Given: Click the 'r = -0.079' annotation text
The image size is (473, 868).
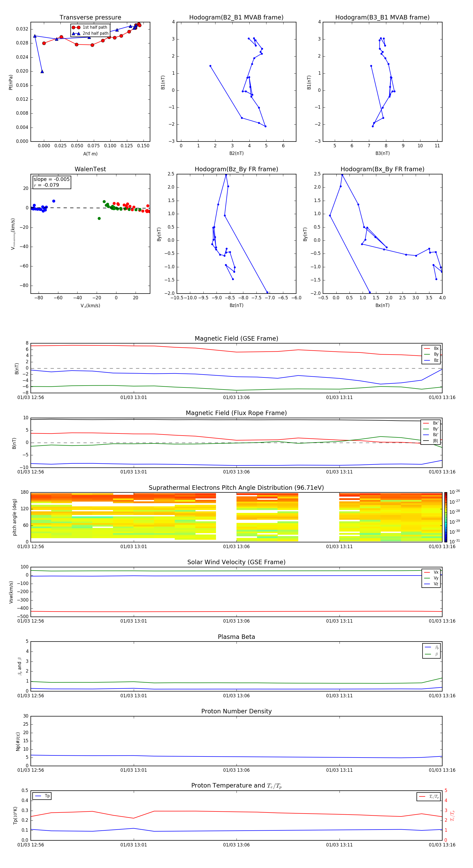Looking at the screenshot, I should [x=47, y=185].
